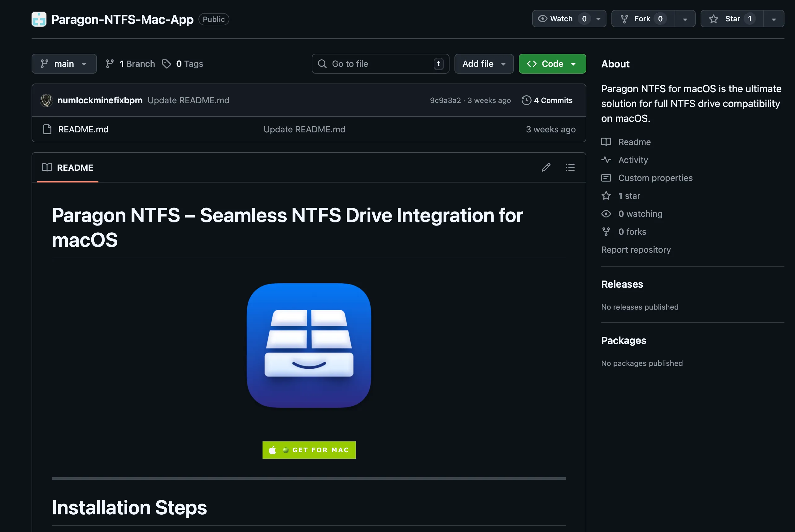Click the pencil edit README icon
795x532 pixels.
[546, 167]
